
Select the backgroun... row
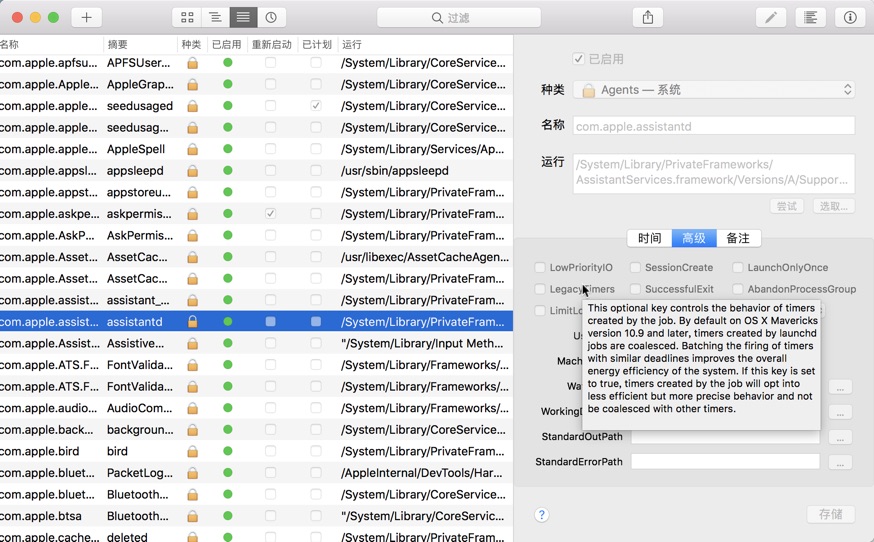point(256,429)
